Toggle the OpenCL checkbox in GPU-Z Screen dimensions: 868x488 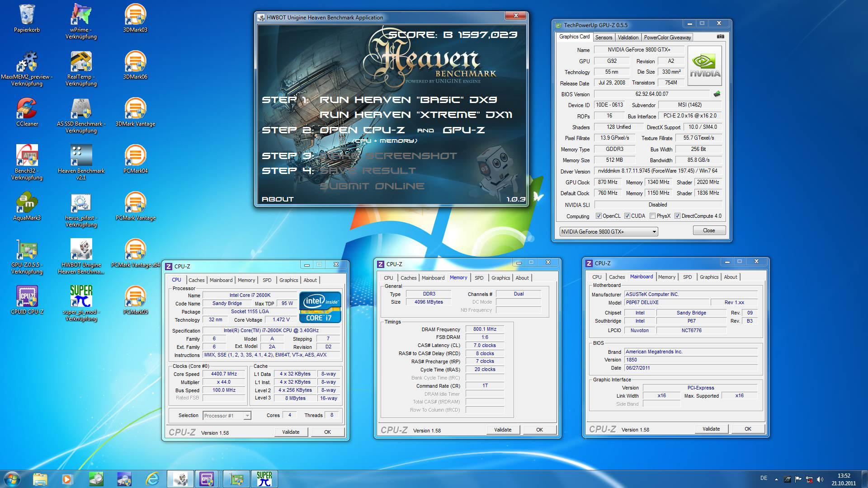pyautogui.click(x=599, y=216)
